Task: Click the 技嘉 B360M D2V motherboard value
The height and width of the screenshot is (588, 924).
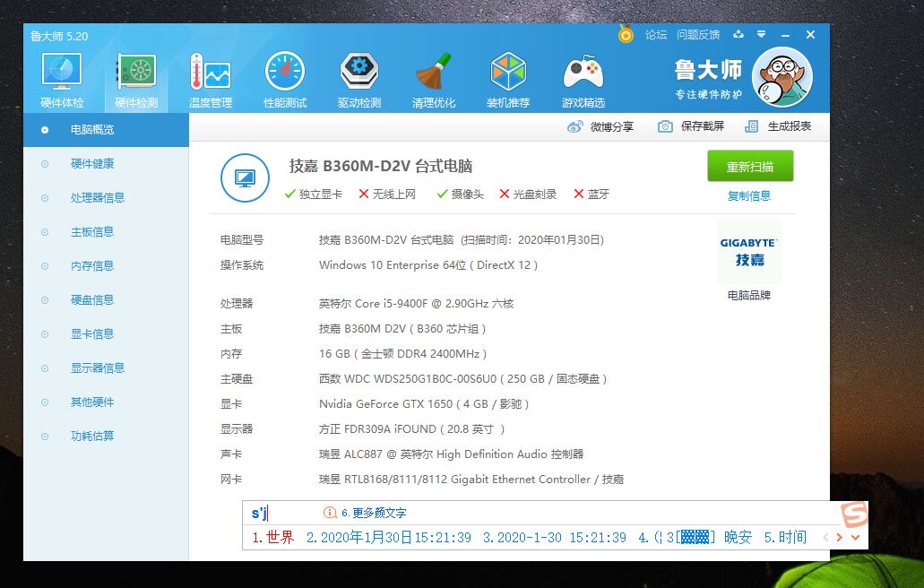Action: (x=402, y=329)
